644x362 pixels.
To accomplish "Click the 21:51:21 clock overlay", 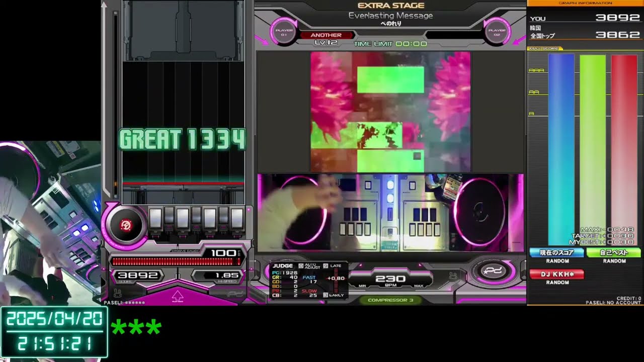I will click(x=54, y=344).
